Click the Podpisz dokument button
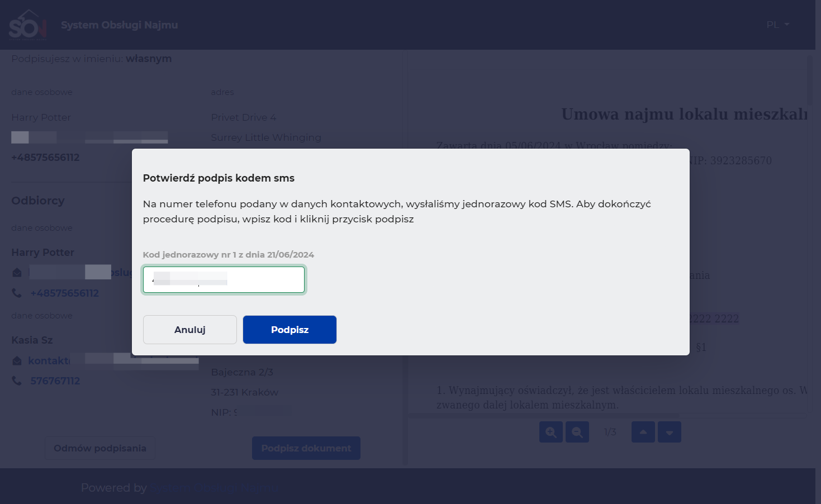Screen dimensions: 821x504 (306, 448)
